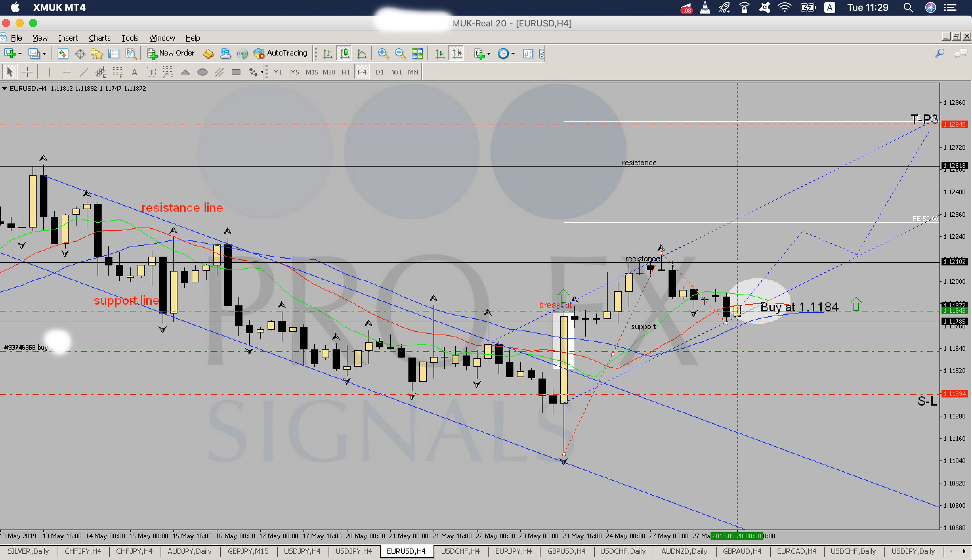
Task: Select the Horizontal Line tool
Action: [x=67, y=71]
